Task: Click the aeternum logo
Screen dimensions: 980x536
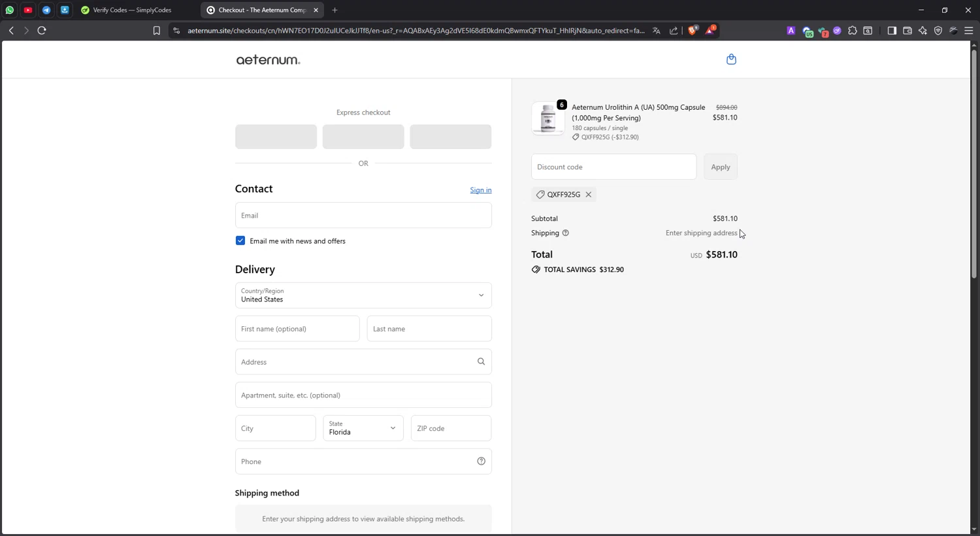Action: (268, 60)
